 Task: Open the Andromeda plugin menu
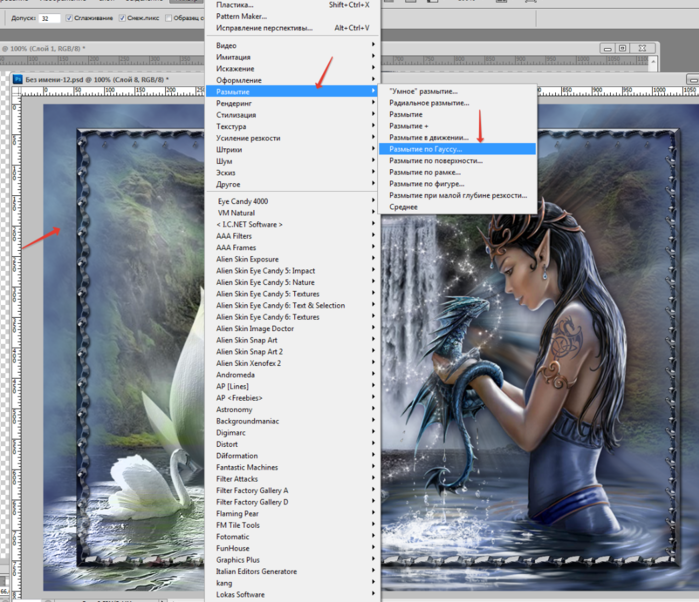point(293,375)
